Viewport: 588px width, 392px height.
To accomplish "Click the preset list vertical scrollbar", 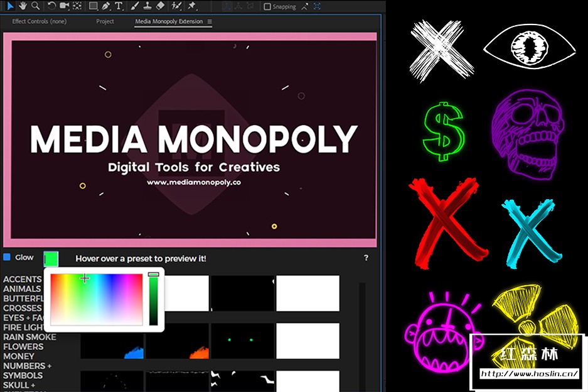I will coord(362,336).
